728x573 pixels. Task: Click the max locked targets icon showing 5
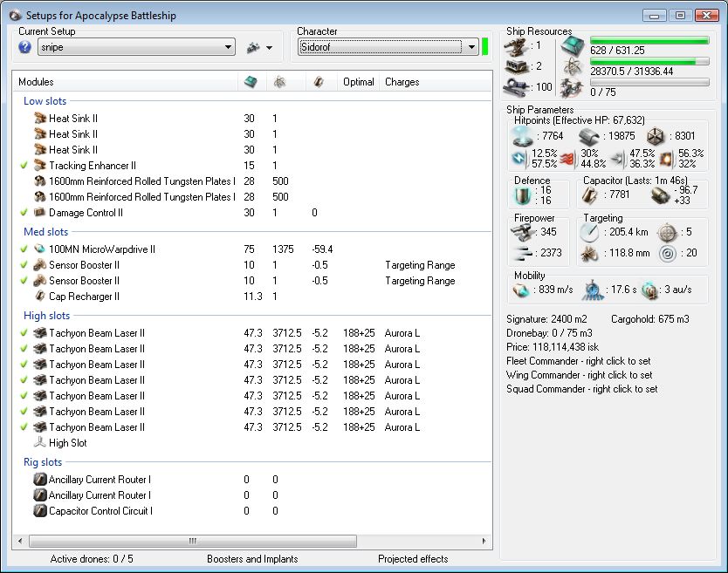[x=667, y=233]
